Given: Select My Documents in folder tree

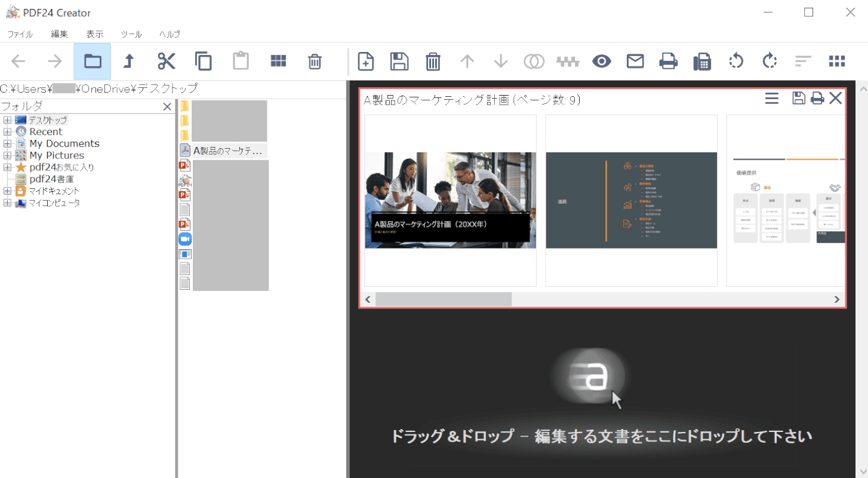Looking at the screenshot, I should pyautogui.click(x=64, y=143).
